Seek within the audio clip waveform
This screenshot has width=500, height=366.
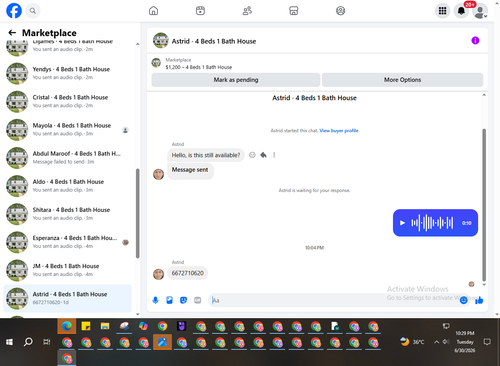point(432,223)
